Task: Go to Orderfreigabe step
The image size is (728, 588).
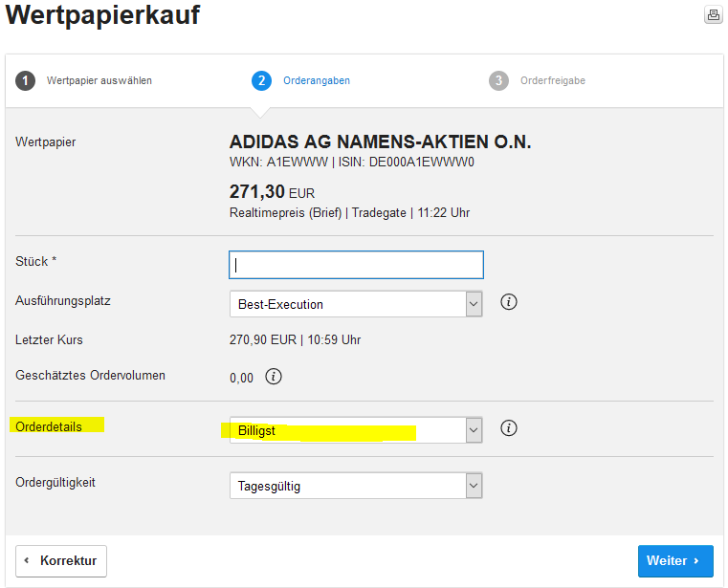Action: (x=553, y=80)
